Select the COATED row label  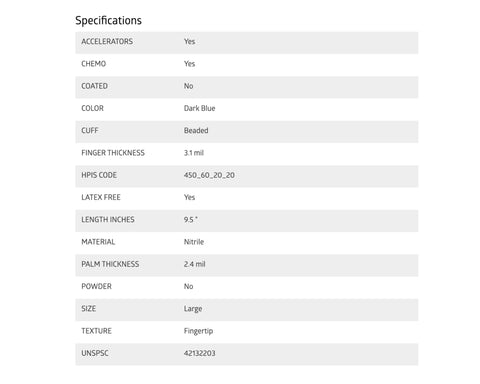point(94,86)
